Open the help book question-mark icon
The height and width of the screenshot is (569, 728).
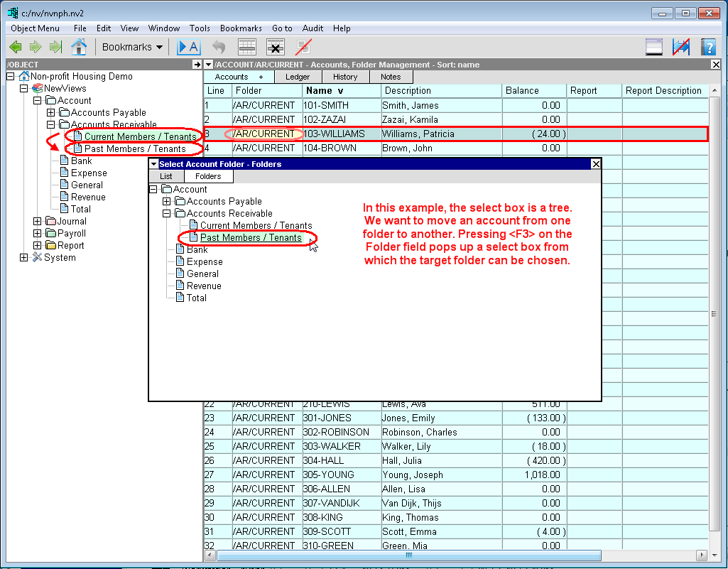pyautogui.click(x=707, y=47)
